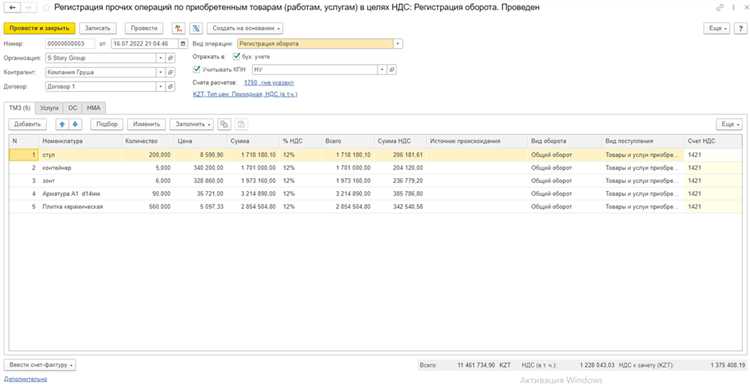Go forward with the right arrow button
Image resolution: width=750 pixels, height=384 pixels.
[x=28, y=8]
